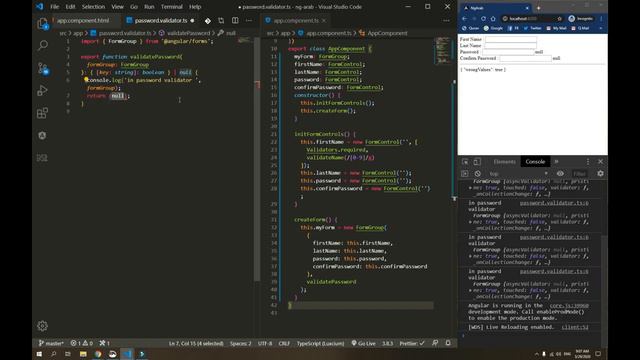Open the Manage gear in VS Code
Screen dimensions: 640x360
click(42, 326)
